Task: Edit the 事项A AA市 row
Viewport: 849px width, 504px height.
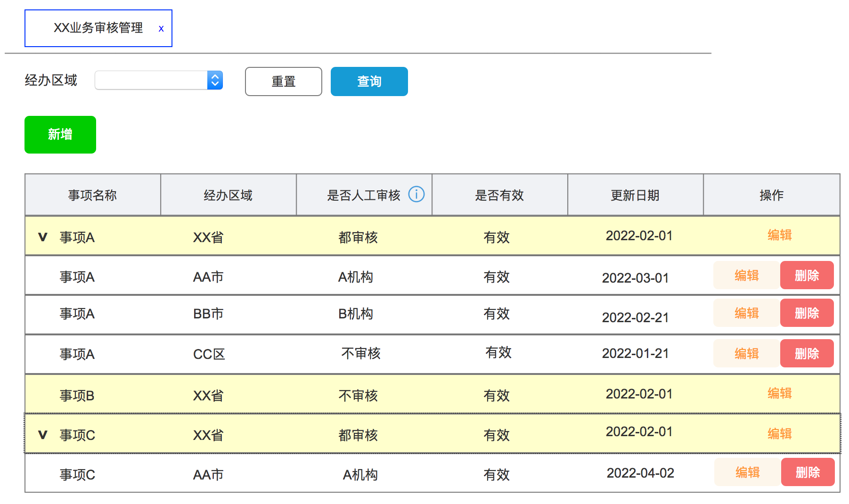Action: tap(747, 275)
